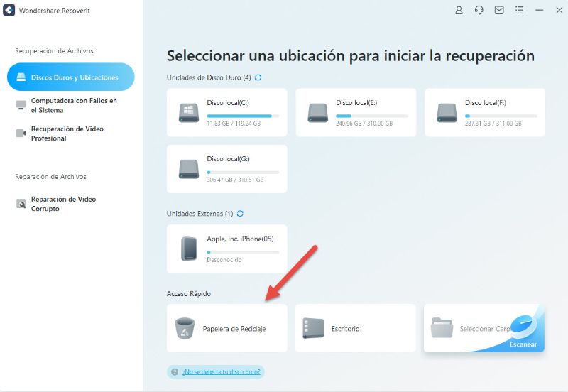Click Reparación de Archivos section label
568x392 pixels.
(x=50, y=177)
